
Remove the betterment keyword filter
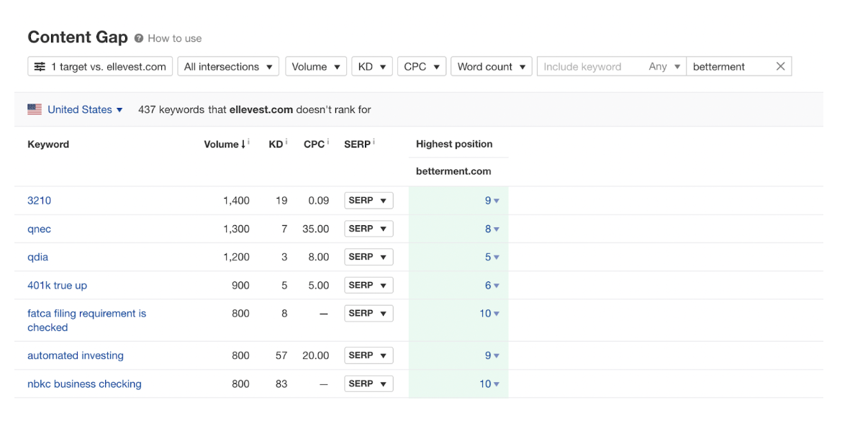pyautogui.click(x=780, y=65)
